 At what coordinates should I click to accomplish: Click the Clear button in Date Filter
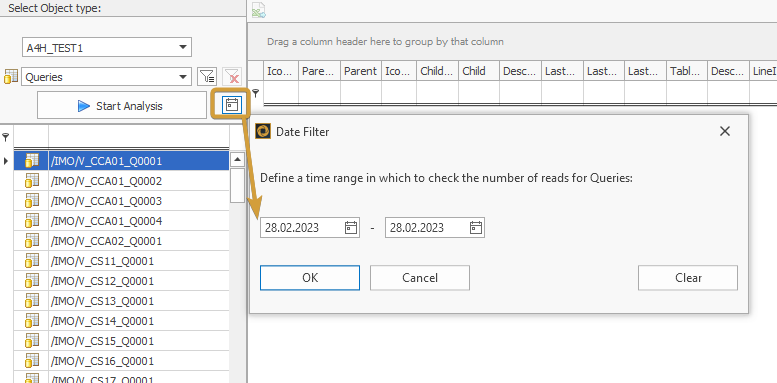(x=688, y=277)
